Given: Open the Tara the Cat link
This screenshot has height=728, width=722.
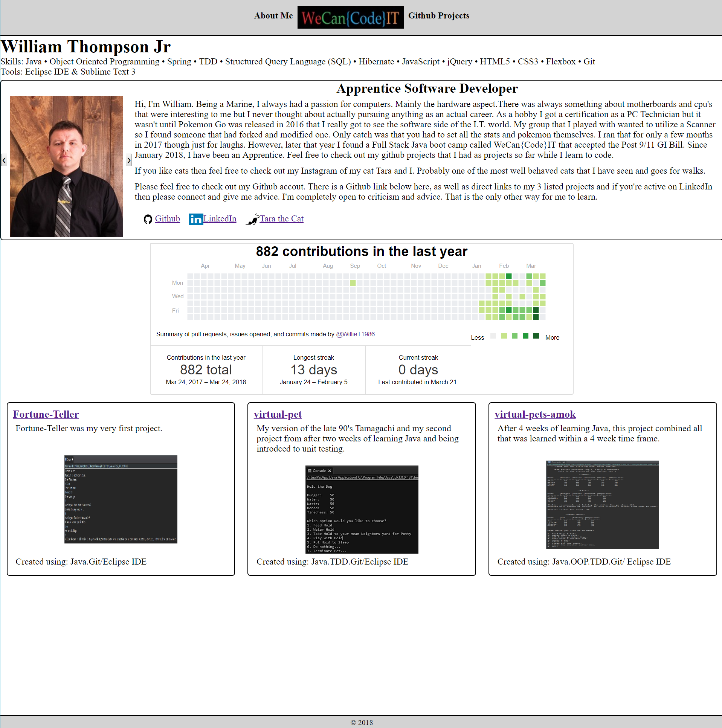Looking at the screenshot, I should (281, 218).
